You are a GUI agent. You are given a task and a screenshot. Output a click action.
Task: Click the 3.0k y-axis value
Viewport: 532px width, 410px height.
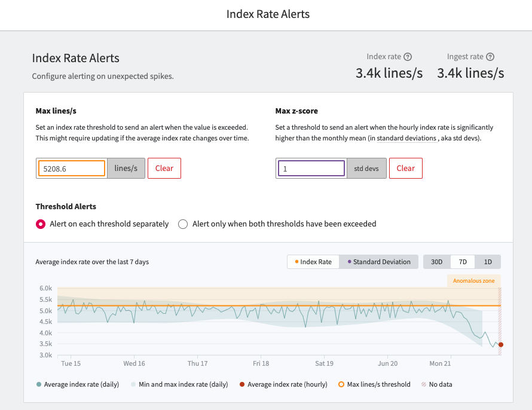(46, 355)
